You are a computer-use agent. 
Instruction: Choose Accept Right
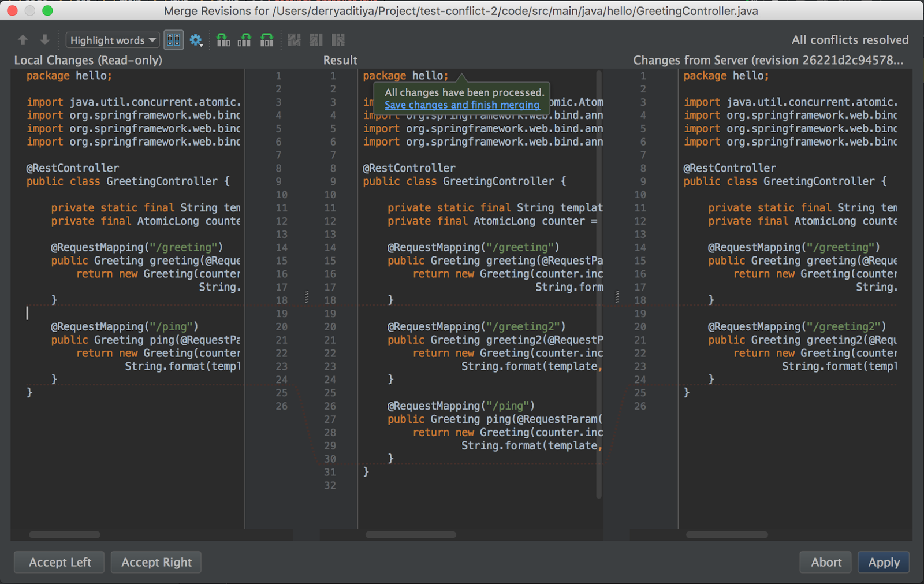pos(156,562)
